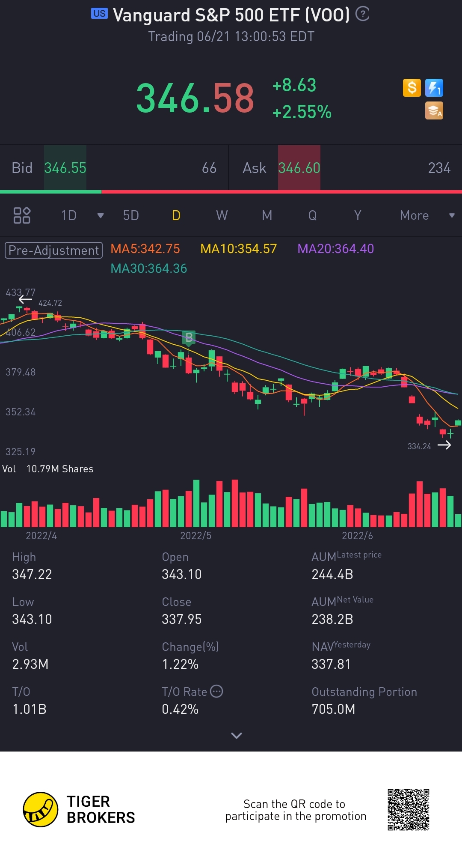Tap the bid size 66

coord(209,168)
